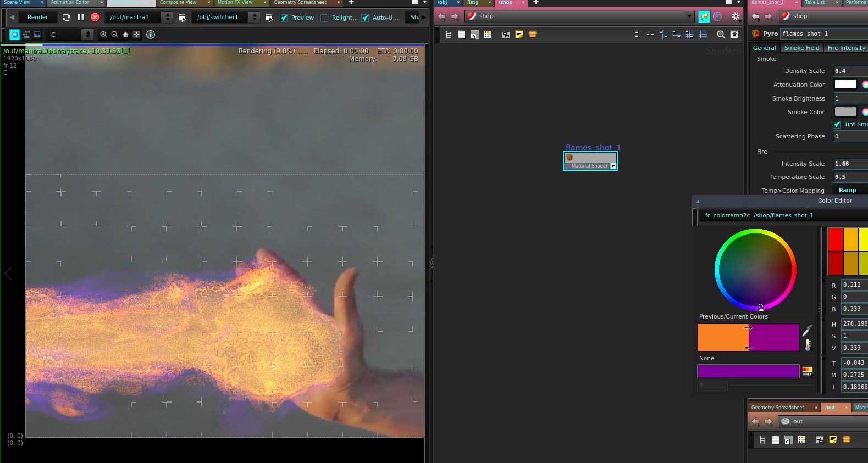Viewport: 868px width, 463px height.
Task: Open the /obj/switcher1 camera dropdown
Action: pos(254,18)
